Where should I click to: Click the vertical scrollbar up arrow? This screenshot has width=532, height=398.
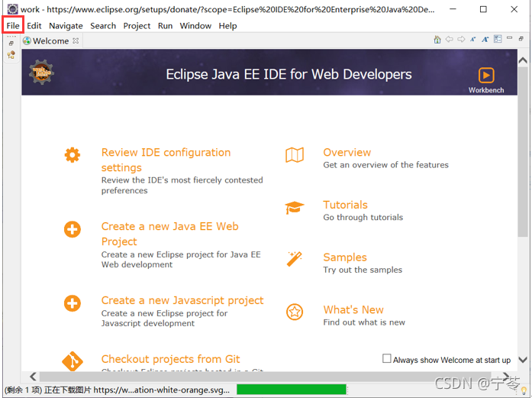click(x=523, y=60)
